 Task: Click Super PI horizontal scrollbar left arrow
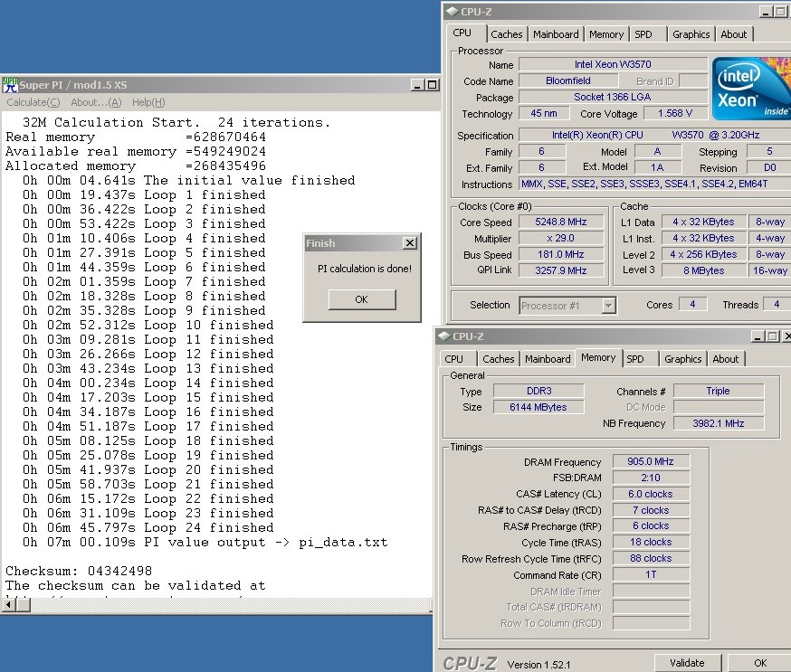pyautogui.click(x=9, y=604)
